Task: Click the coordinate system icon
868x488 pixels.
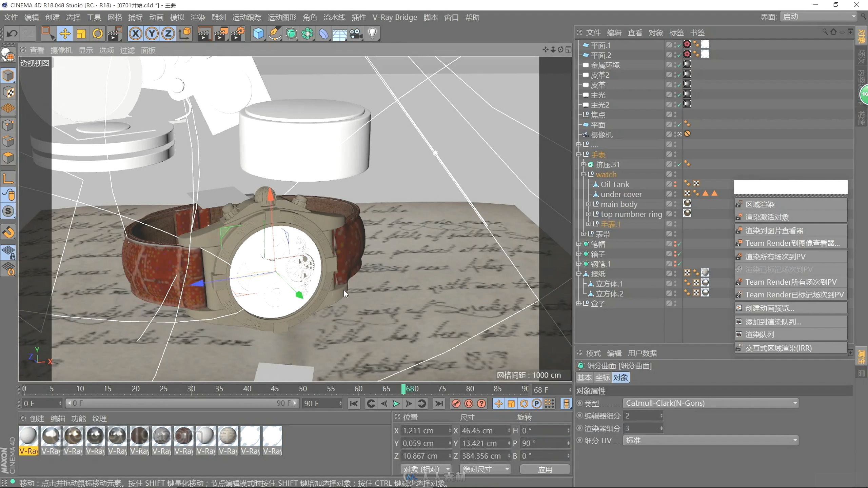Action: 185,34
